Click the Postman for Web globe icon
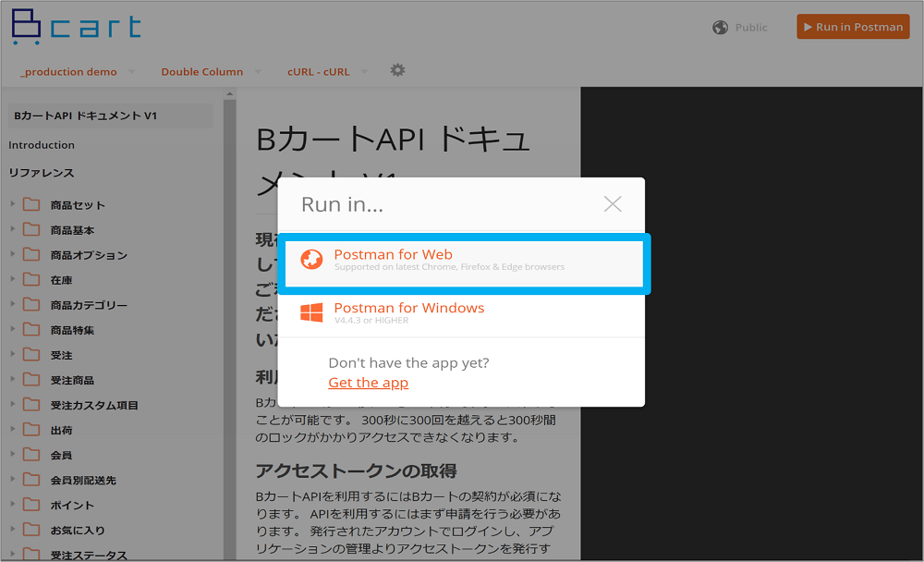The height and width of the screenshot is (562, 924). click(311, 259)
